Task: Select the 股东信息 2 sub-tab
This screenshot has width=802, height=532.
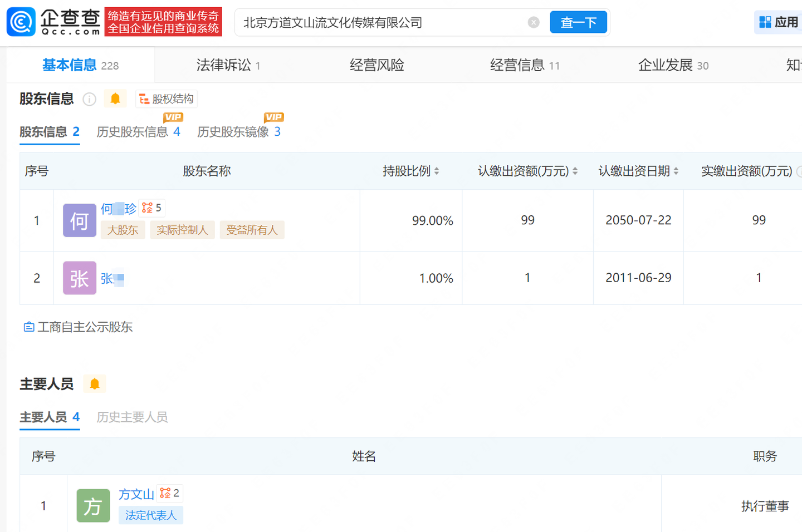Action: (50, 132)
